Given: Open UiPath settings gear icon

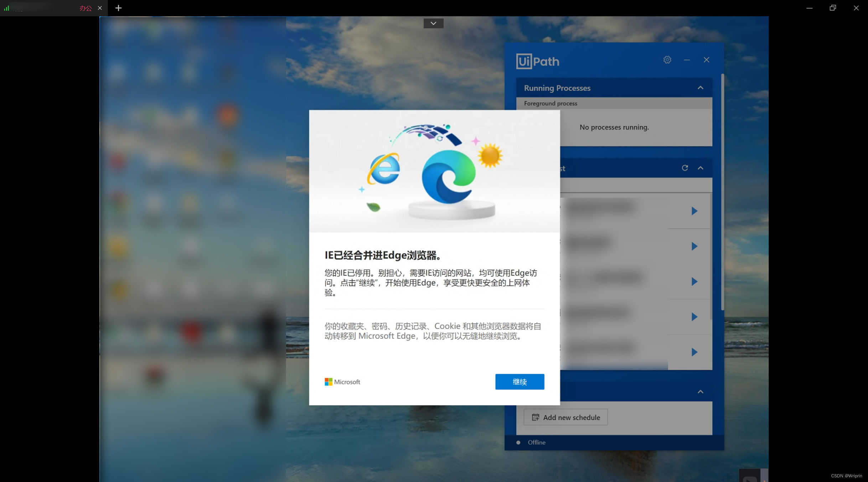Looking at the screenshot, I should click(667, 60).
